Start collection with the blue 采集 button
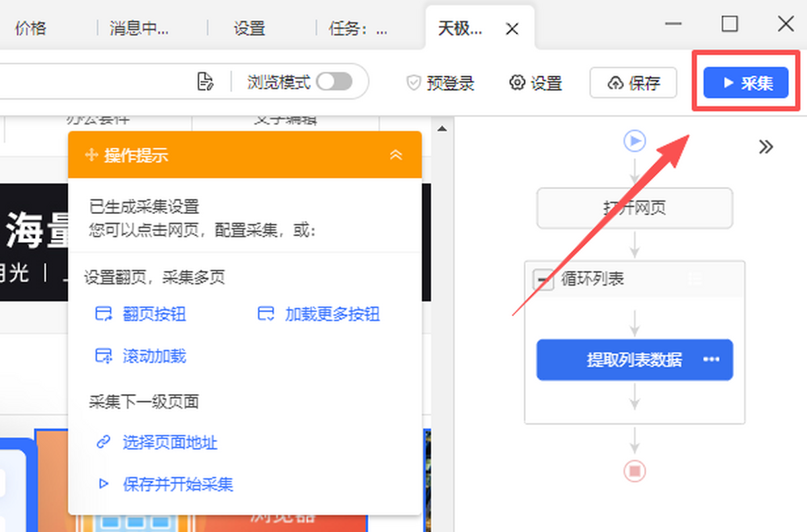The image size is (807, 532). pos(745,83)
